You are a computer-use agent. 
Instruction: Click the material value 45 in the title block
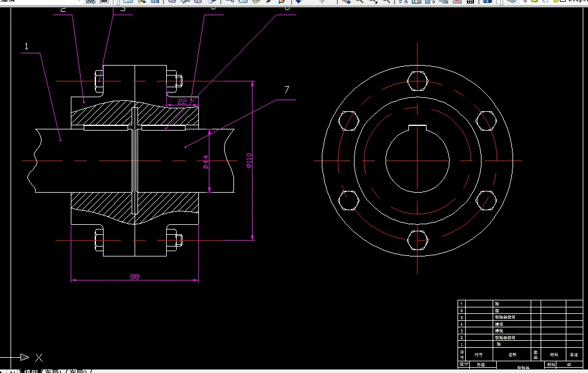coord(569,364)
